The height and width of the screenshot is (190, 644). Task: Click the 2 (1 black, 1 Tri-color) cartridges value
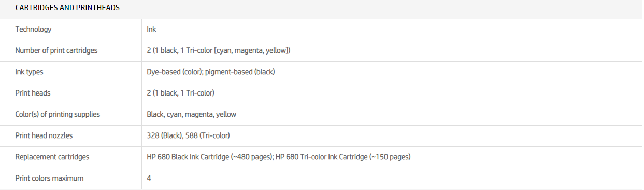(219, 50)
